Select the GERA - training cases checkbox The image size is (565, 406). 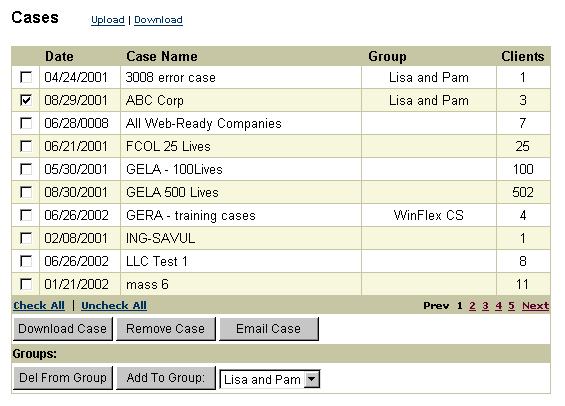pyautogui.click(x=26, y=215)
